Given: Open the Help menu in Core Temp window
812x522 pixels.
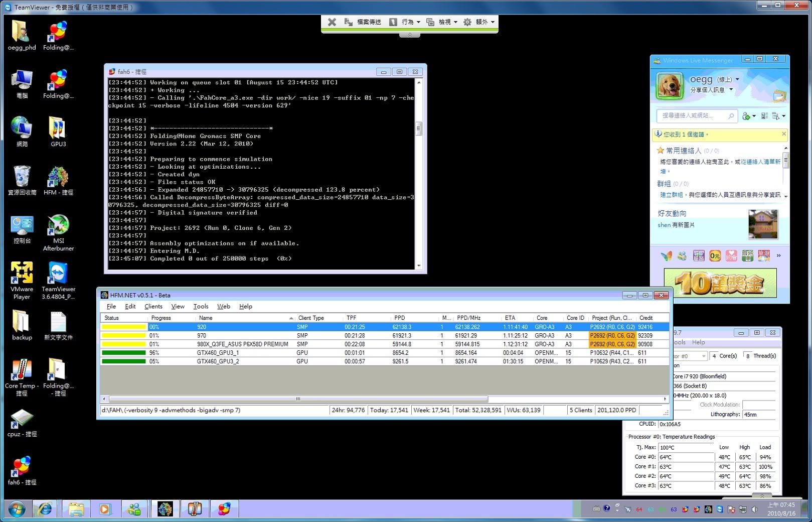Looking at the screenshot, I should point(698,342).
